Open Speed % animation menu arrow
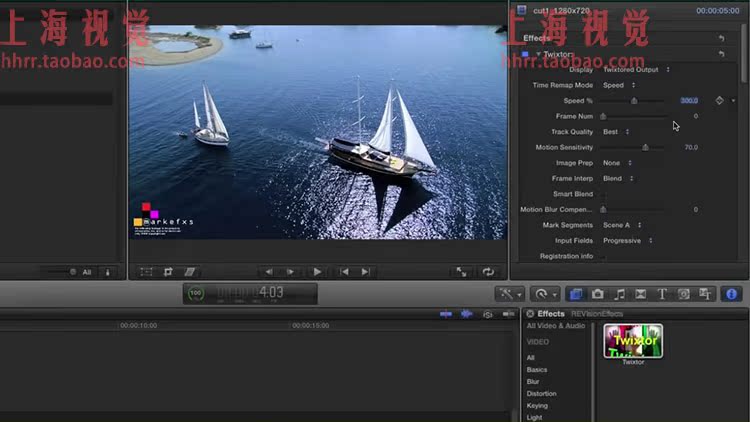 [733, 101]
